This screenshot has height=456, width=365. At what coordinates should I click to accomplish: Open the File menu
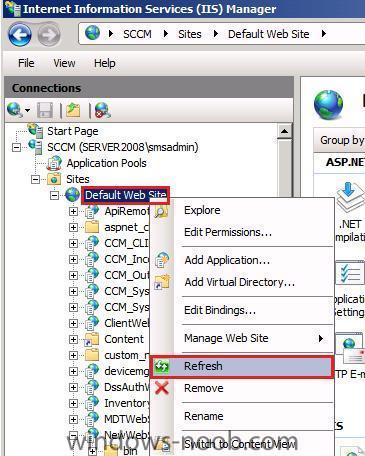(26, 63)
